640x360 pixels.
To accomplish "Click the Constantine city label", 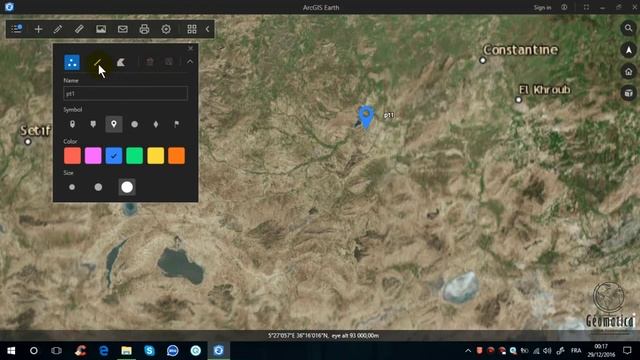I will click(x=520, y=50).
